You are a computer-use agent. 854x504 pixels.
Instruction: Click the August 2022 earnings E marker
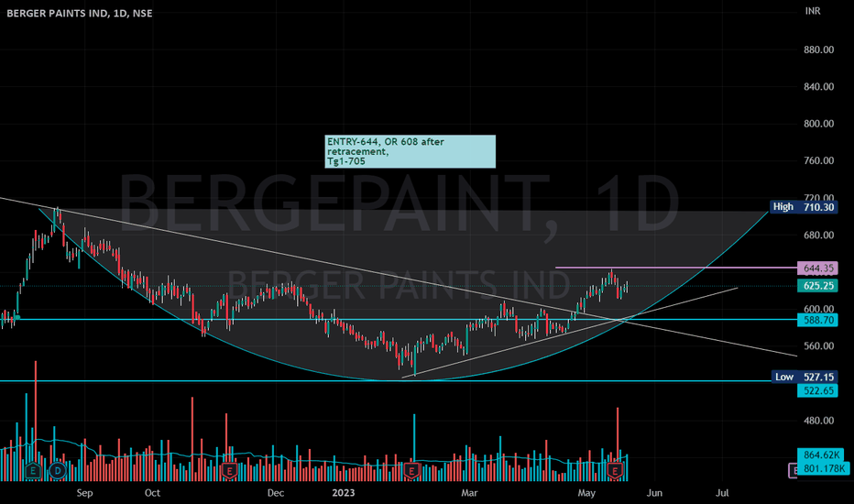point(33,470)
